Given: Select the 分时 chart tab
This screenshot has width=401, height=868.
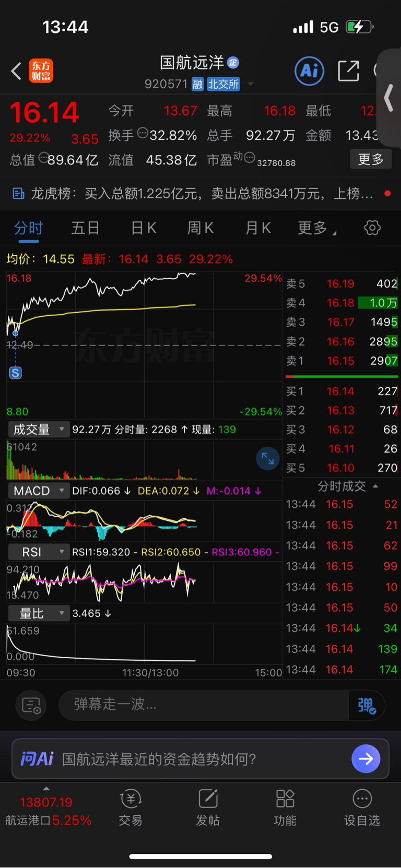Looking at the screenshot, I should (x=29, y=228).
